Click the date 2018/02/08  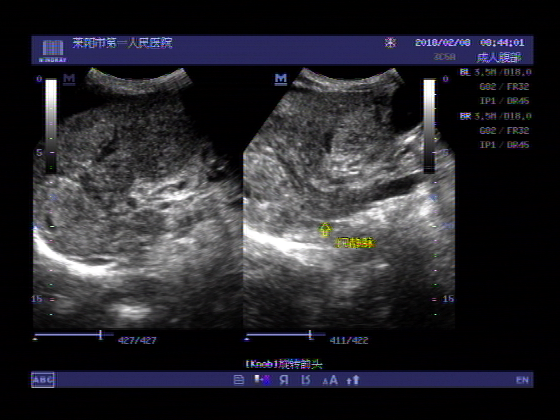click(x=443, y=42)
